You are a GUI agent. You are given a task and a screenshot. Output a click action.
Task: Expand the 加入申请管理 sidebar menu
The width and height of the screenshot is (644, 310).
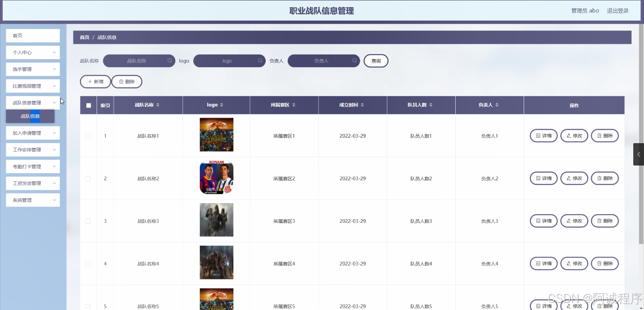(33, 133)
